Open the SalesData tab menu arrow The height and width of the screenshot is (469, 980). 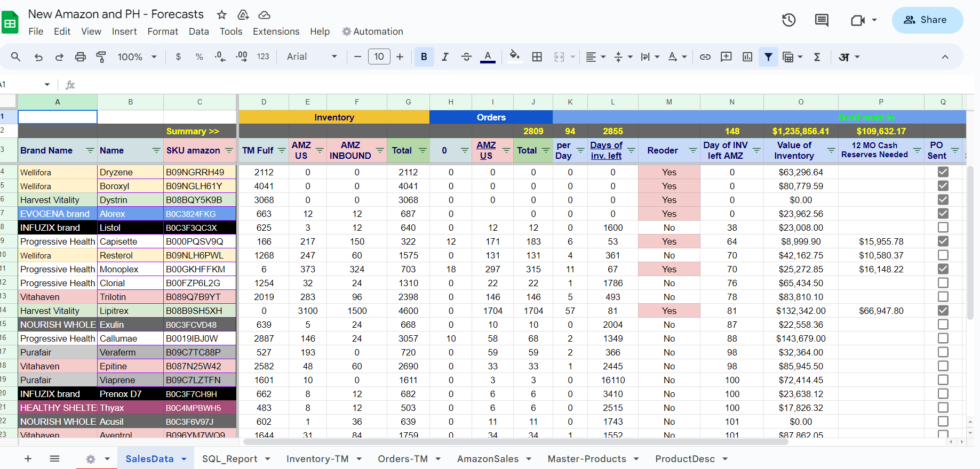pos(184,459)
